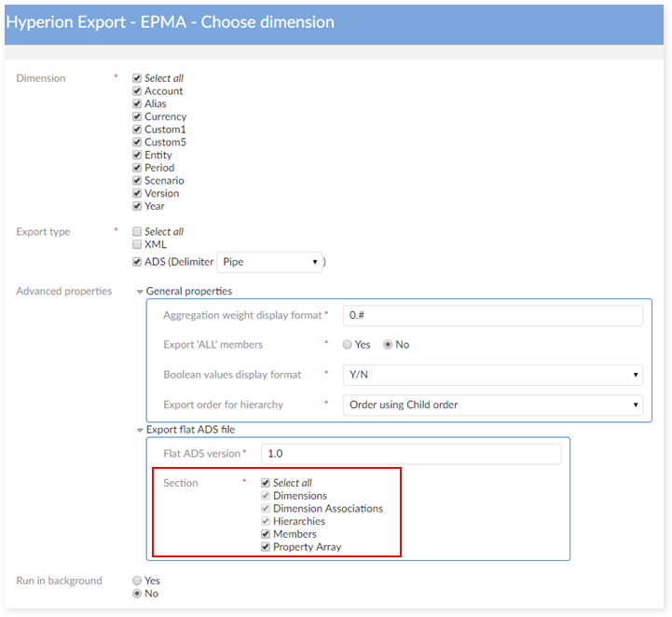Toggle Dimension 'Select all' checkbox
Image resolution: width=672 pixels, height=617 pixels.
pyautogui.click(x=137, y=78)
